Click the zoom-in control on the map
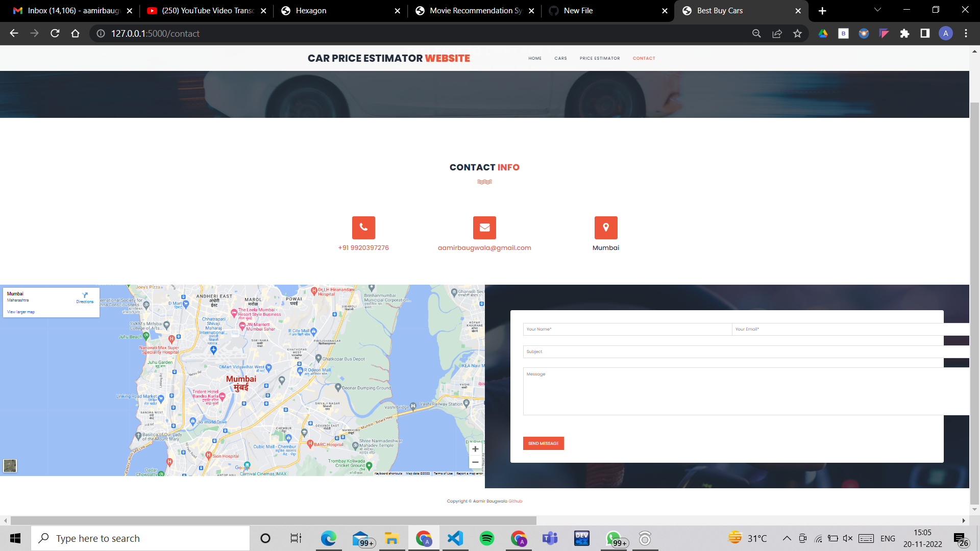 point(475,449)
